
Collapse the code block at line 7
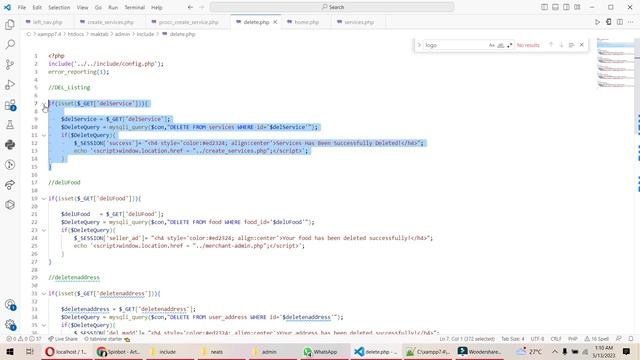[44, 104]
